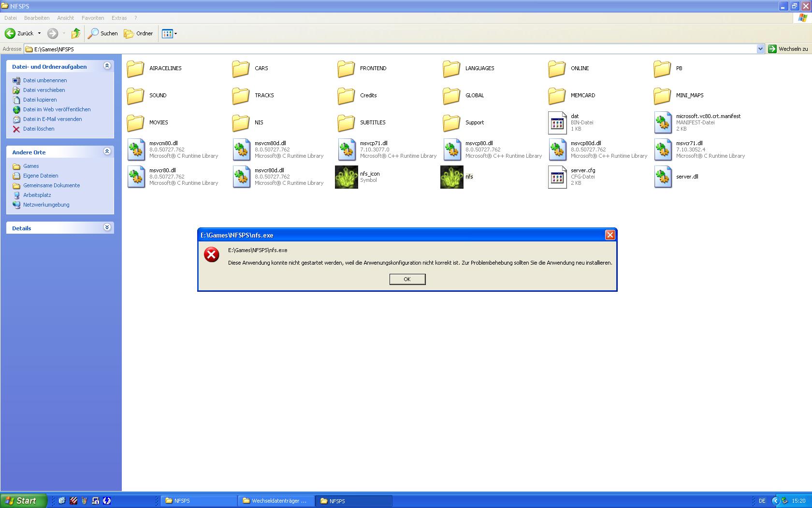Open the Extras menu
The image size is (812, 508).
[119, 18]
